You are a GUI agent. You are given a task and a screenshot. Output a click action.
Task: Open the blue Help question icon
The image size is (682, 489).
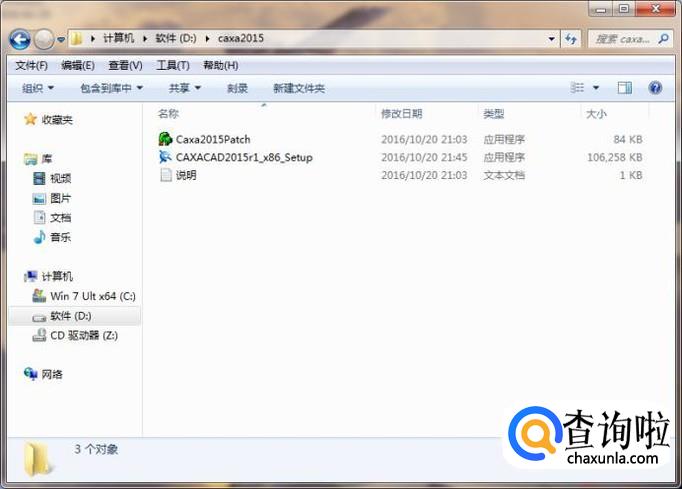[x=655, y=88]
